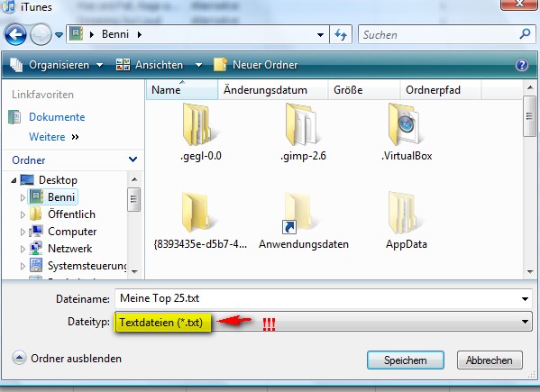Open Dokumente in Linkfavoriten
Screen dimensions: 540x392
57,117
